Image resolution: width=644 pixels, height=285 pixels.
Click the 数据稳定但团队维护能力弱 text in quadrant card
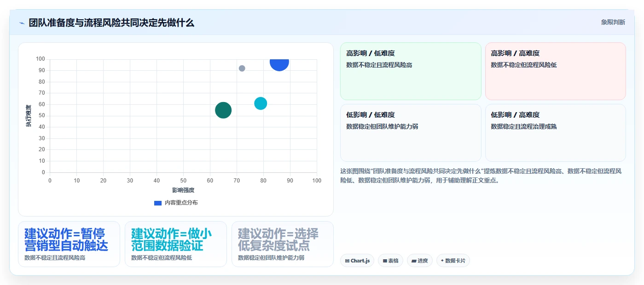click(x=382, y=126)
